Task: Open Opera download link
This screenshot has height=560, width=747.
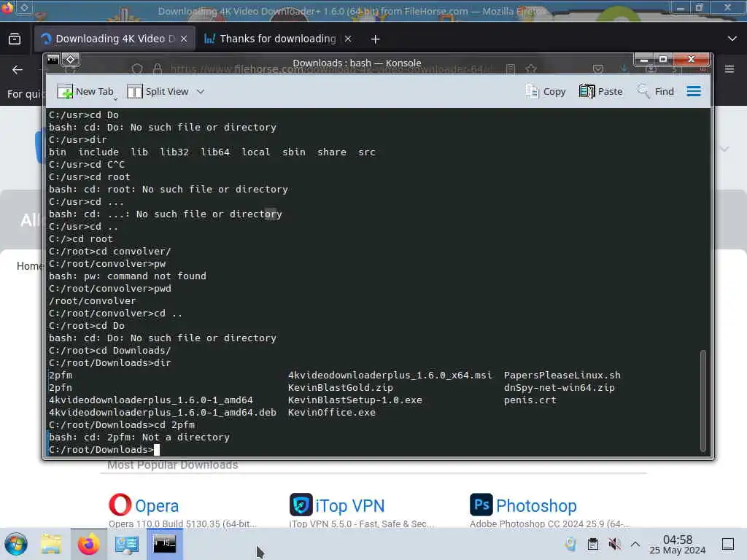Action: 157,506
